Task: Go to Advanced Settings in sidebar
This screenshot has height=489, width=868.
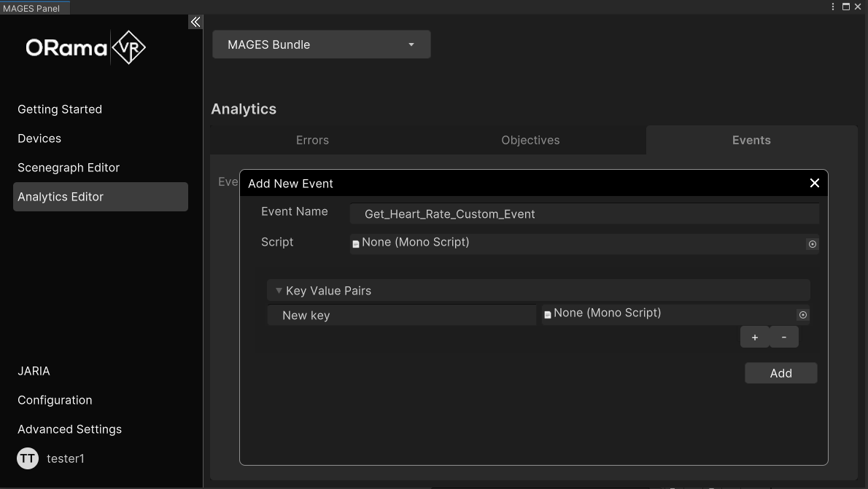Action: click(69, 429)
